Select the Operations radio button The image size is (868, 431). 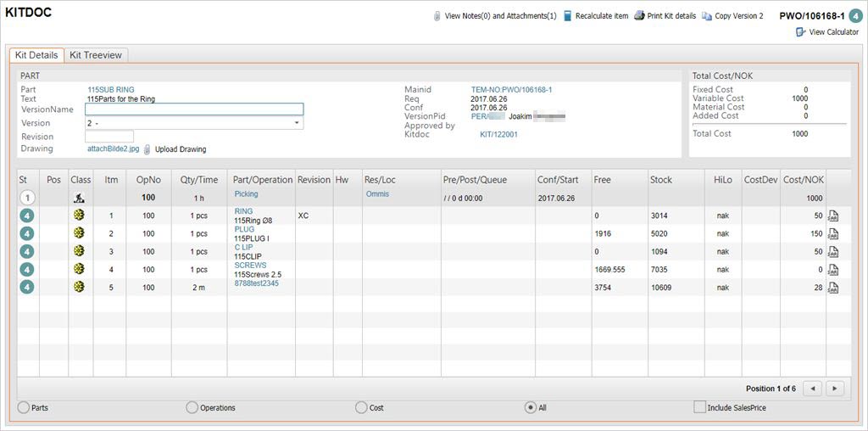[x=192, y=408]
